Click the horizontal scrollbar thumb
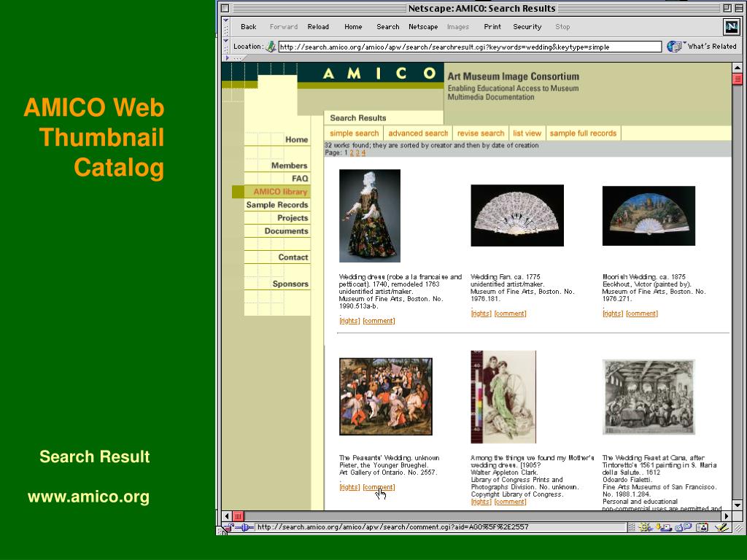The image size is (747, 560). click(239, 516)
